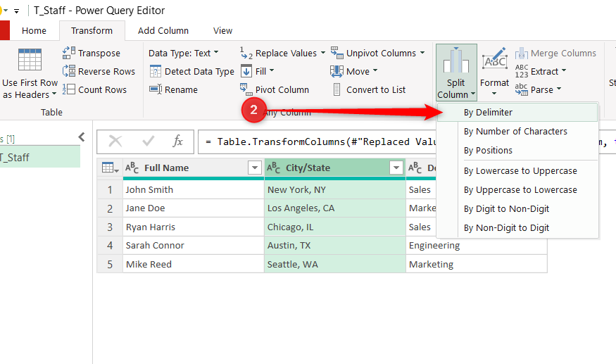Select the Full Name column header
616x364 pixels.
click(194, 168)
